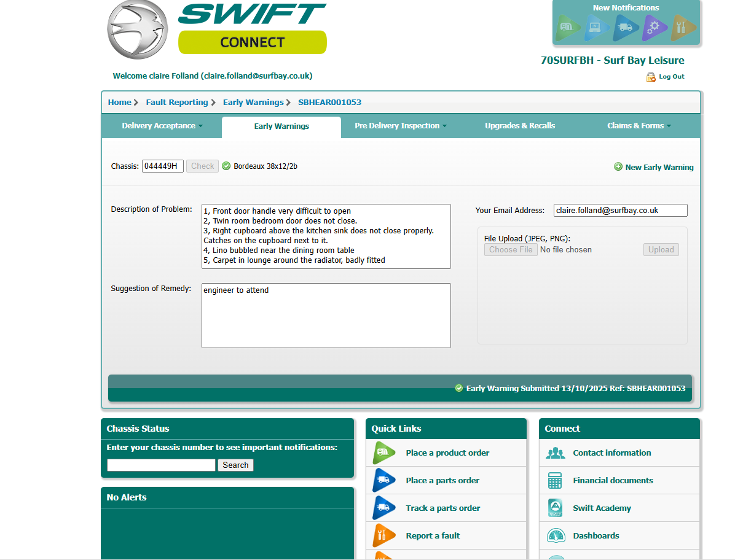Image resolution: width=735 pixels, height=560 pixels.
Task: Click the Log Out link
Action: [x=671, y=77]
